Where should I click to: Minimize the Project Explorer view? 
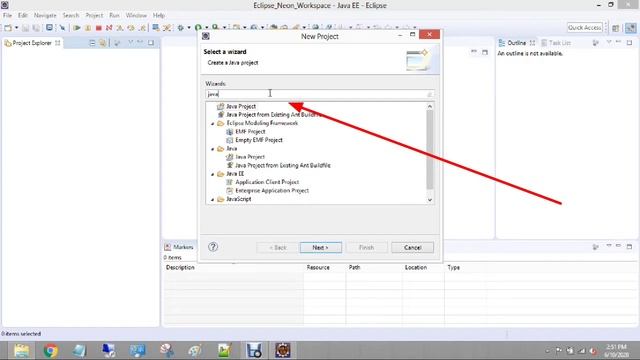click(140, 42)
